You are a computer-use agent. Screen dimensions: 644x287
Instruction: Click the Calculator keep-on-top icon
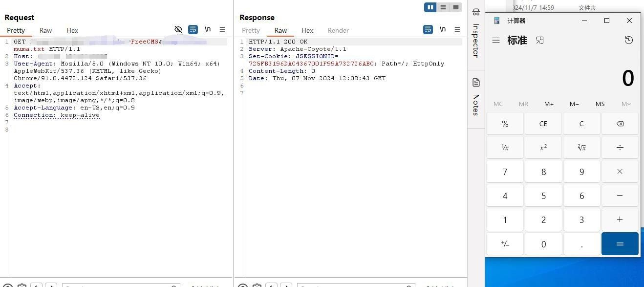point(540,40)
